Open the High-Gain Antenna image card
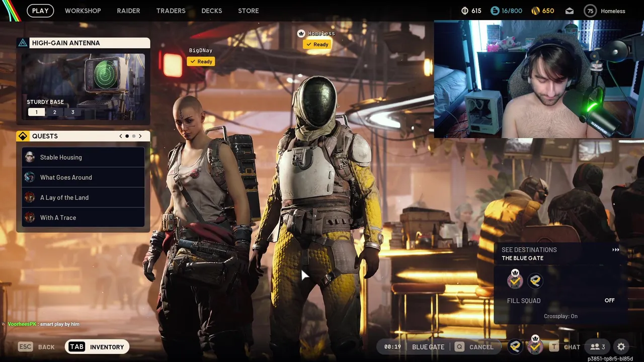Viewport: 644px width, 362px height. click(x=83, y=86)
